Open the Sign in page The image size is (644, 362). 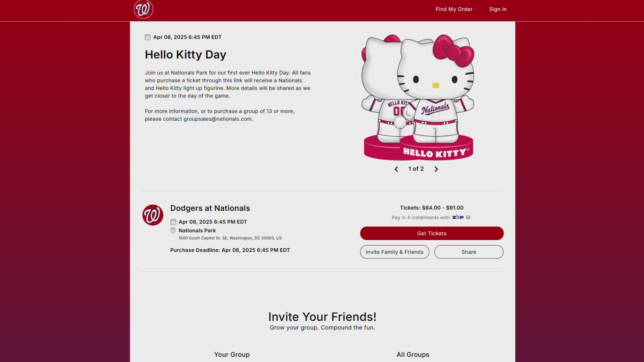(498, 9)
